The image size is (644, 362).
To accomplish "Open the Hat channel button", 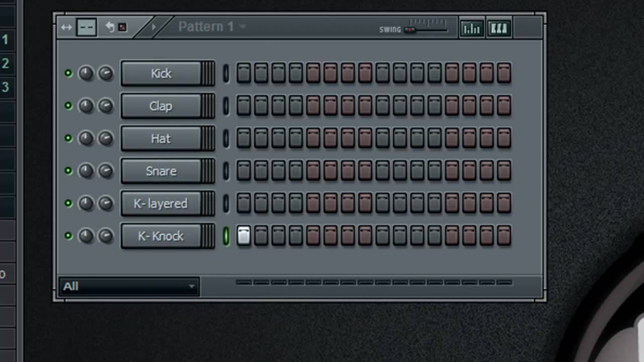I will [x=168, y=138].
